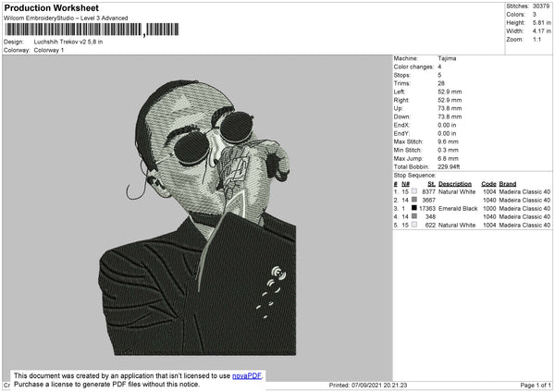The width and height of the screenshot is (555, 392).
Task: Click the embroidered portrait design preview
Action: 198,217
